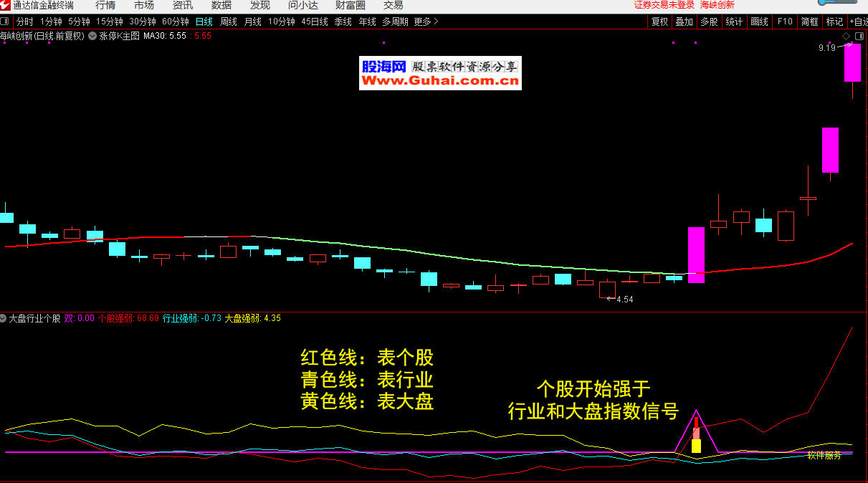Open the 画线 drawing tools

click(x=759, y=21)
